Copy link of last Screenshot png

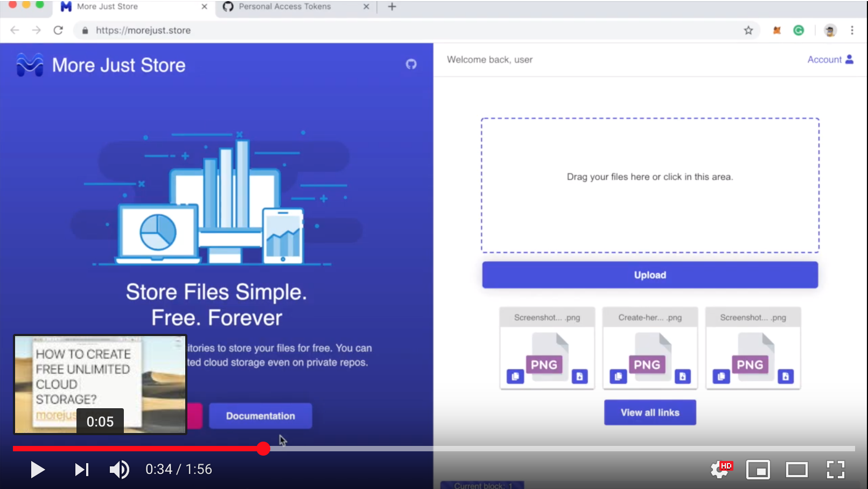pyautogui.click(x=721, y=376)
